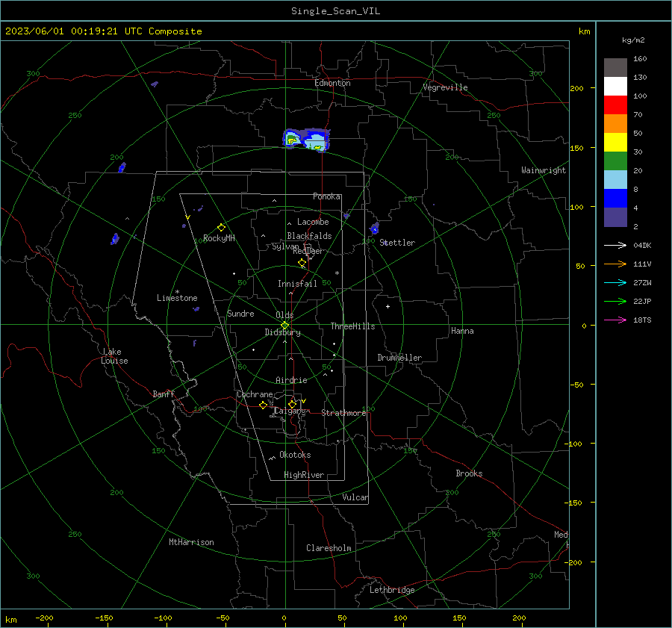This screenshot has width=672, height=628.
Task: Click the kg/m2 unit label
Action: tap(633, 40)
